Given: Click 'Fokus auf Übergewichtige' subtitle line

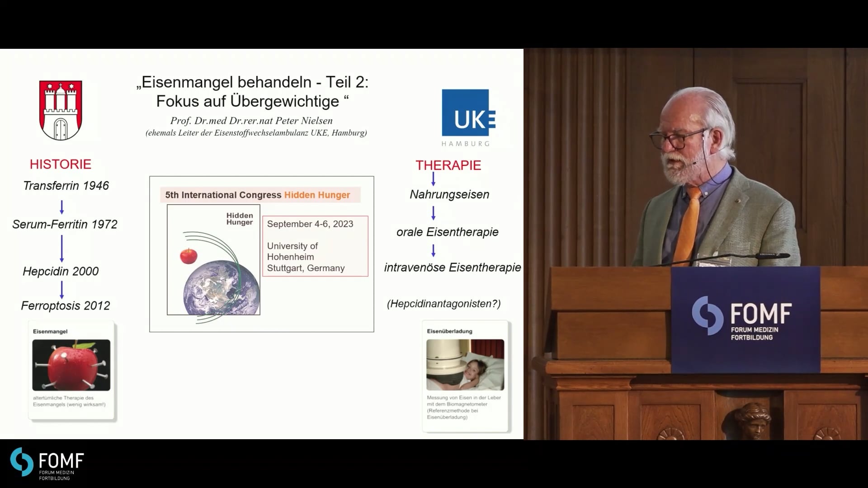Looking at the screenshot, I should pyautogui.click(x=252, y=101).
